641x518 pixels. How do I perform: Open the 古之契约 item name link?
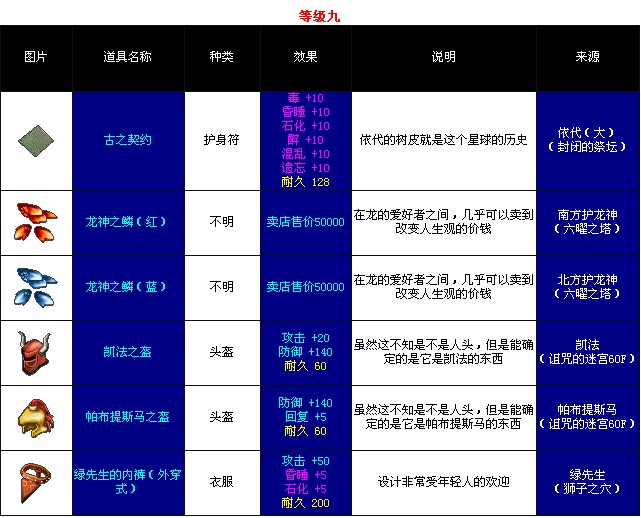click(127, 141)
